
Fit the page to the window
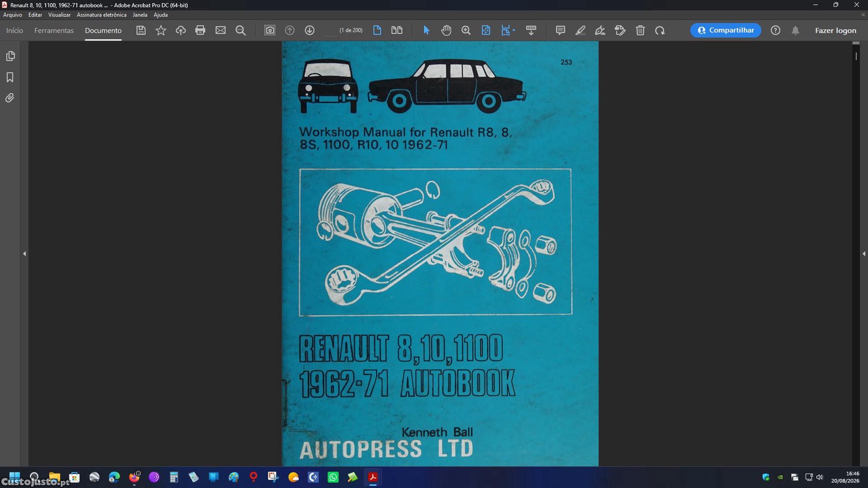tap(486, 30)
